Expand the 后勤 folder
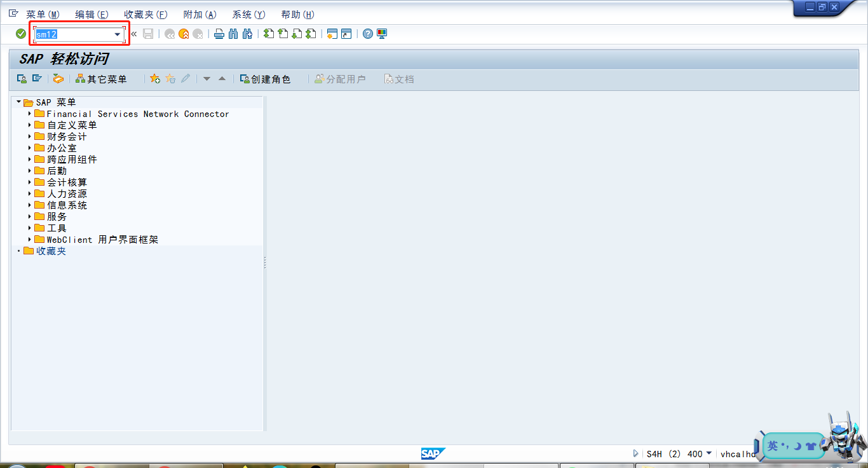 pos(30,171)
